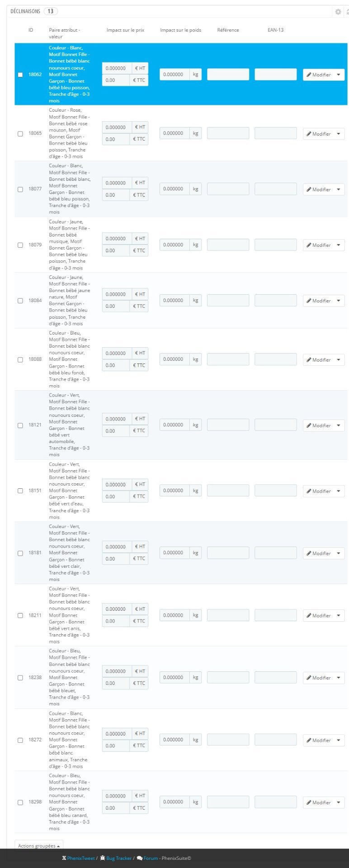
Task: Click the ID column header
Action: tap(31, 30)
